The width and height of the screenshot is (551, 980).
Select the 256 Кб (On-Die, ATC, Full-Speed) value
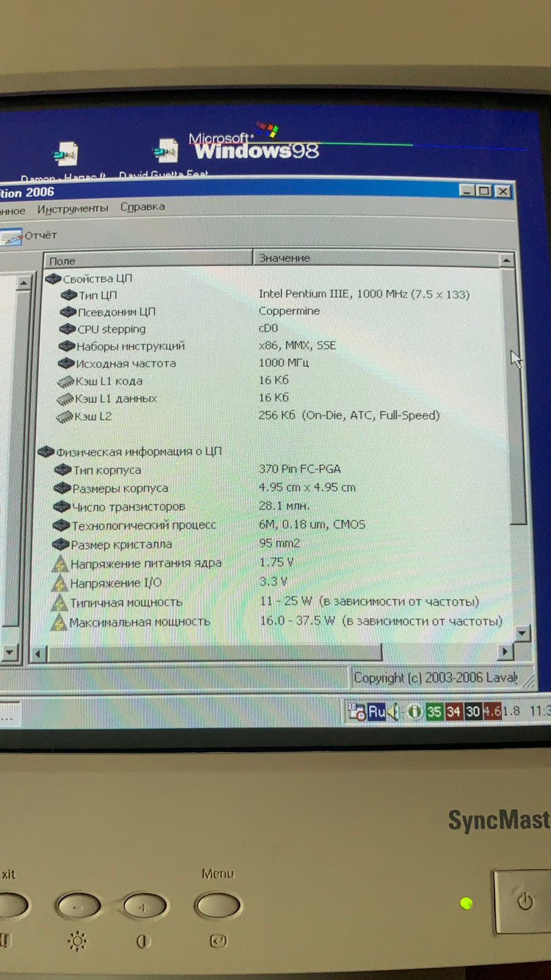click(349, 415)
